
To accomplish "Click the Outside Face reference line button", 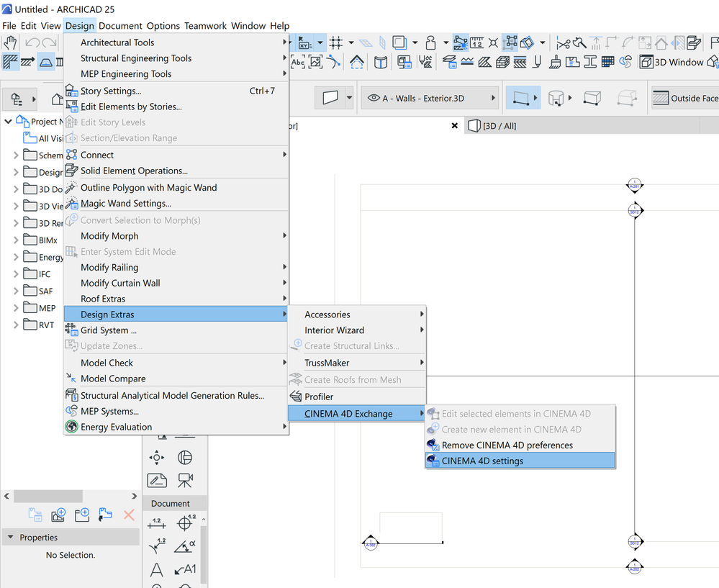I will tap(685, 98).
